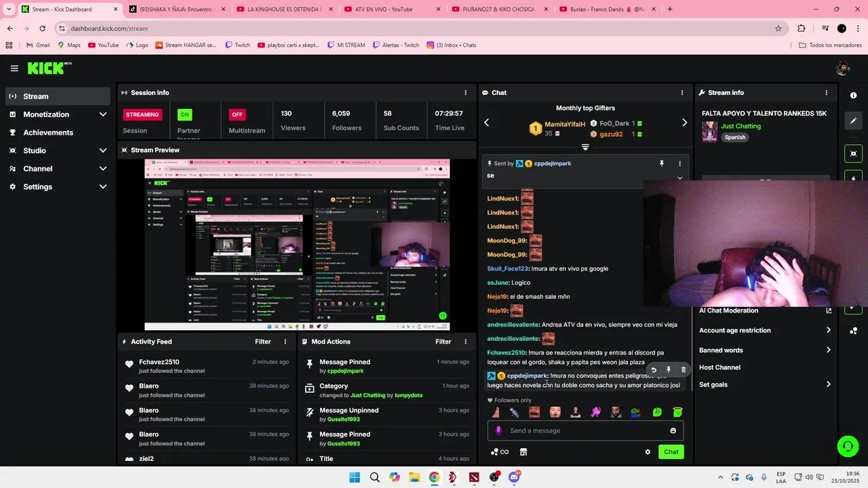
Task: Open Mod Actions Filter
Action: [x=443, y=342]
